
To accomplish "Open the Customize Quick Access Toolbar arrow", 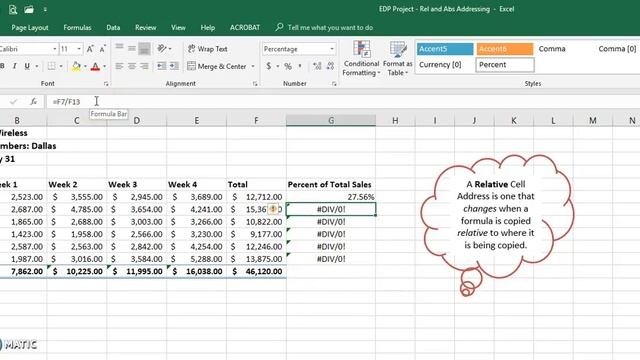I will tap(45, 9).
